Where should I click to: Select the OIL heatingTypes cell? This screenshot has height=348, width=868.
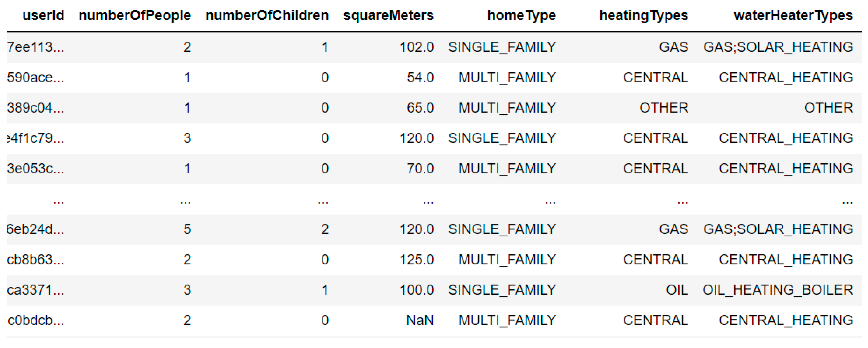click(x=677, y=290)
